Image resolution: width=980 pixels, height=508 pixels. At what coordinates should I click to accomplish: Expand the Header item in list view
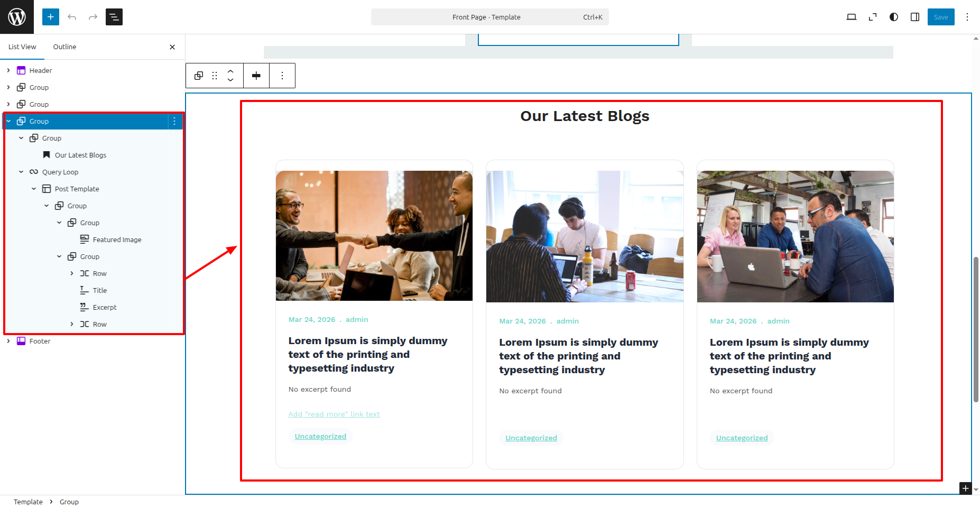[x=8, y=70]
